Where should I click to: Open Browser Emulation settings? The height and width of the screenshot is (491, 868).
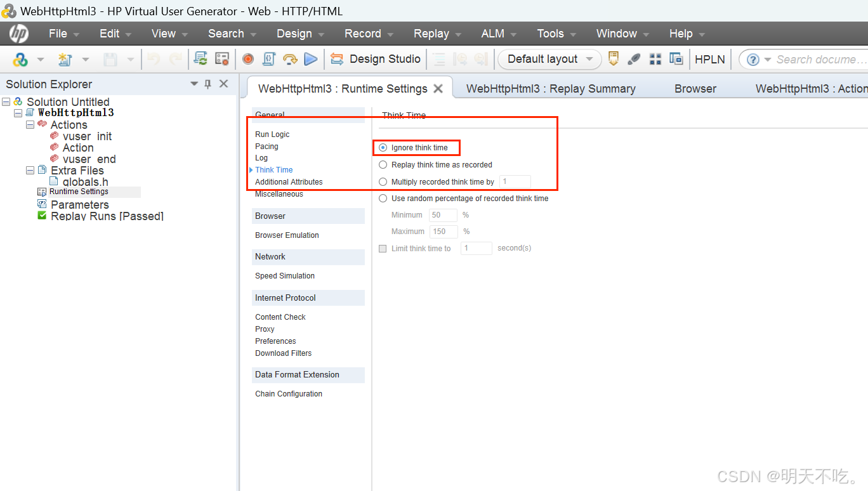(287, 235)
